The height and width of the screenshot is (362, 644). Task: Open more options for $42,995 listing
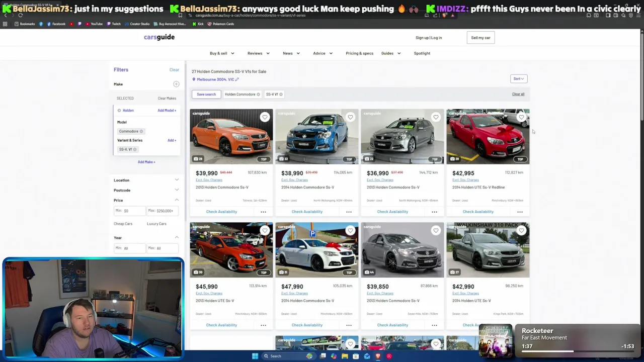(x=520, y=212)
